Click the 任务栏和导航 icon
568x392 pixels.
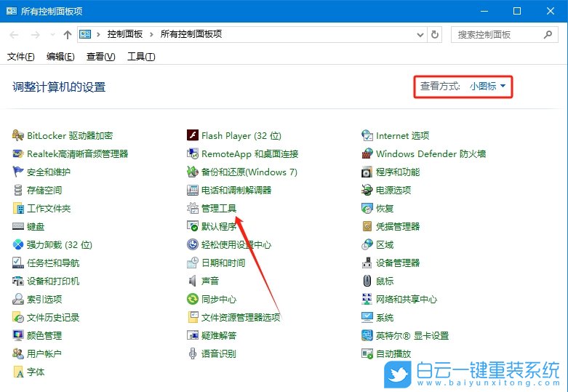17,263
